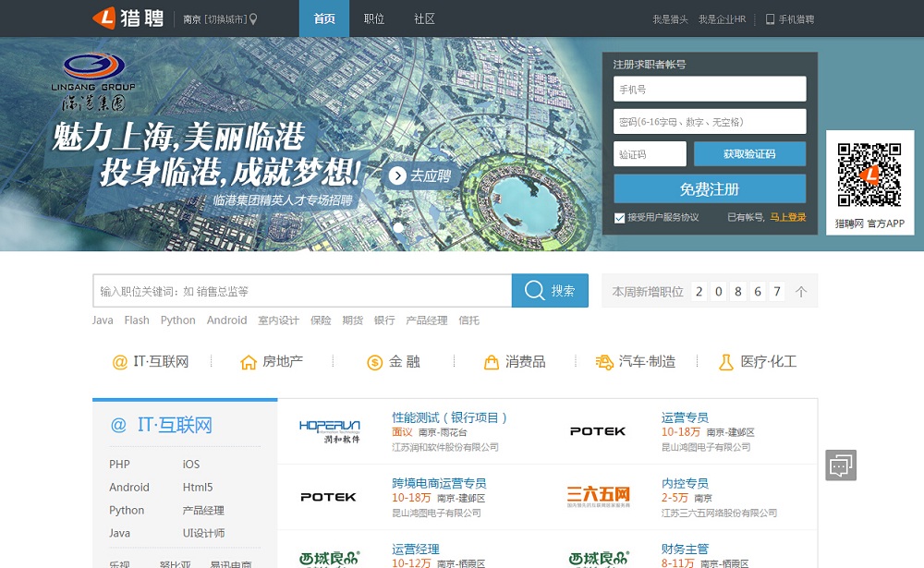Screen dimensions: 924x568
Task: Select the 金融 coin icon category
Action: click(393, 362)
